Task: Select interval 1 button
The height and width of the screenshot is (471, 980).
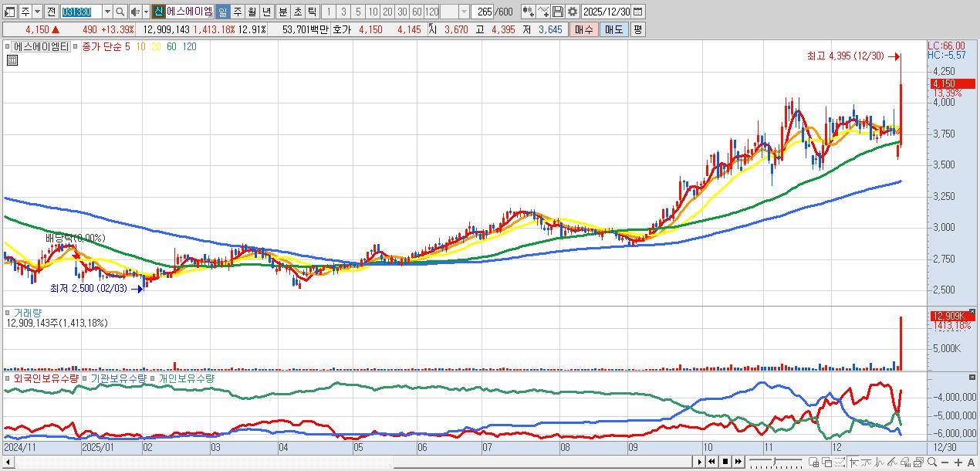Action: point(329,12)
